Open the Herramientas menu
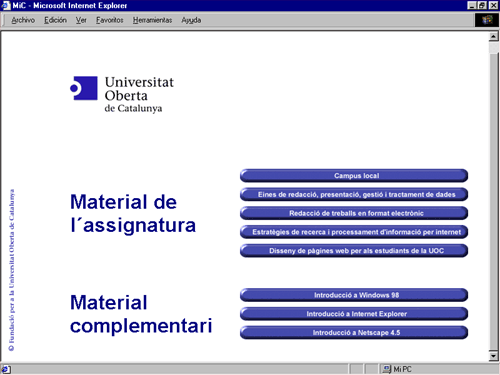The width and height of the screenshot is (500, 375). pyautogui.click(x=152, y=20)
